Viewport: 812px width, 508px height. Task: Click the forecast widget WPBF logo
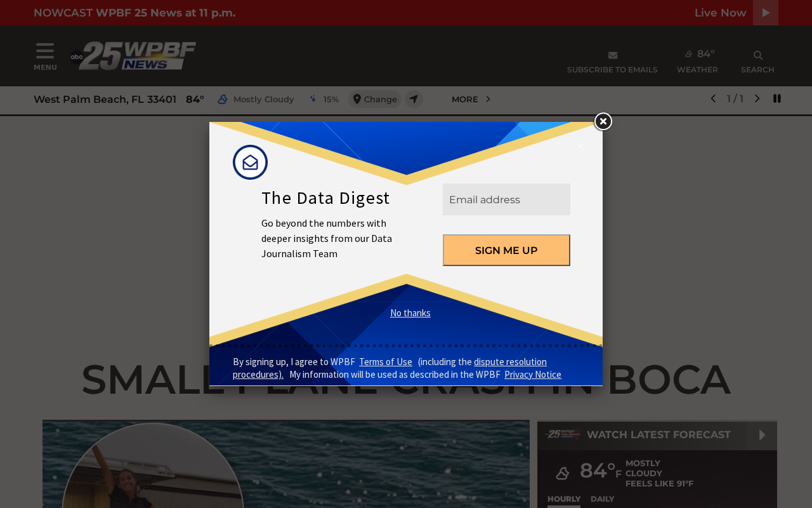pos(563,434)
